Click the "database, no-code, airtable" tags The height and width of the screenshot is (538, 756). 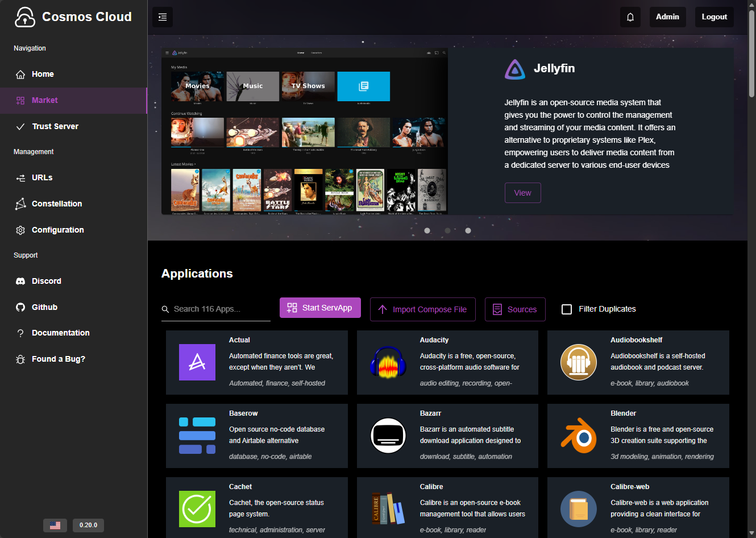pos(270,457)
